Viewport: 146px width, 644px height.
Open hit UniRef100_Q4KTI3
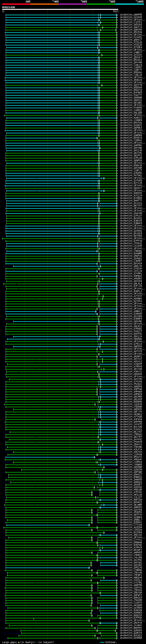[131, 27]
